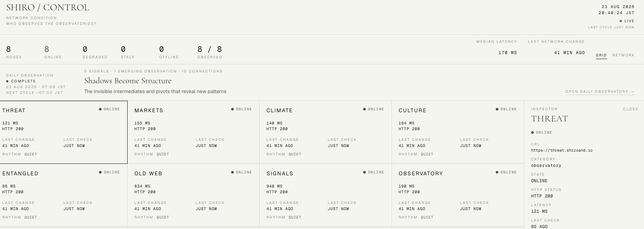Select the THREAT node card
The width and height of the screenshot is (644, 229).
click(64, 132)
